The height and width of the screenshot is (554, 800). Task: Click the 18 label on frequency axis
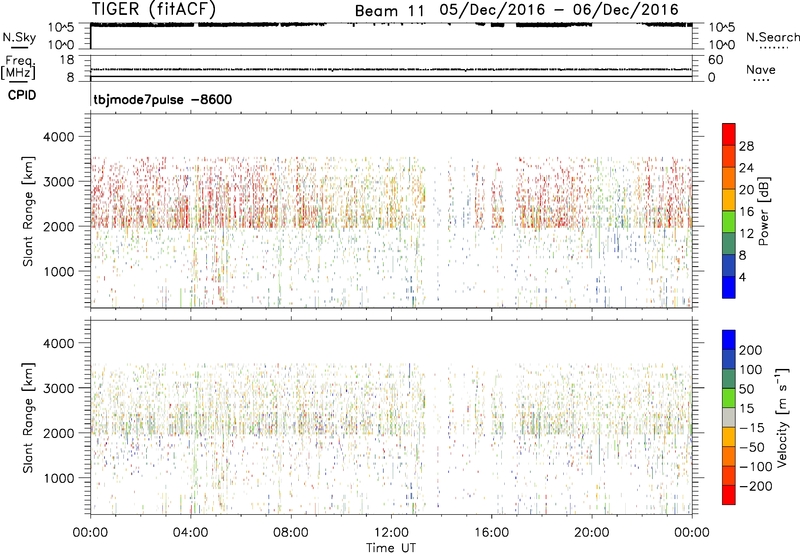tap(67, 60)
